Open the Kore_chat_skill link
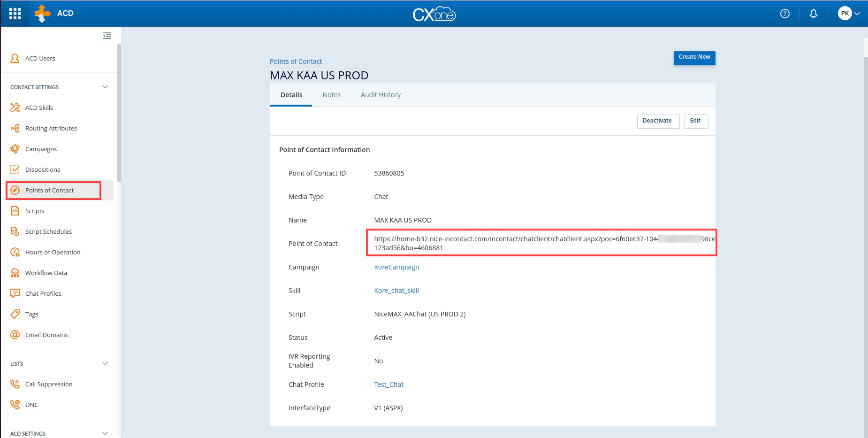Image resolution: width=868 pixels, height=438 pixels. (x=396, y=291)
